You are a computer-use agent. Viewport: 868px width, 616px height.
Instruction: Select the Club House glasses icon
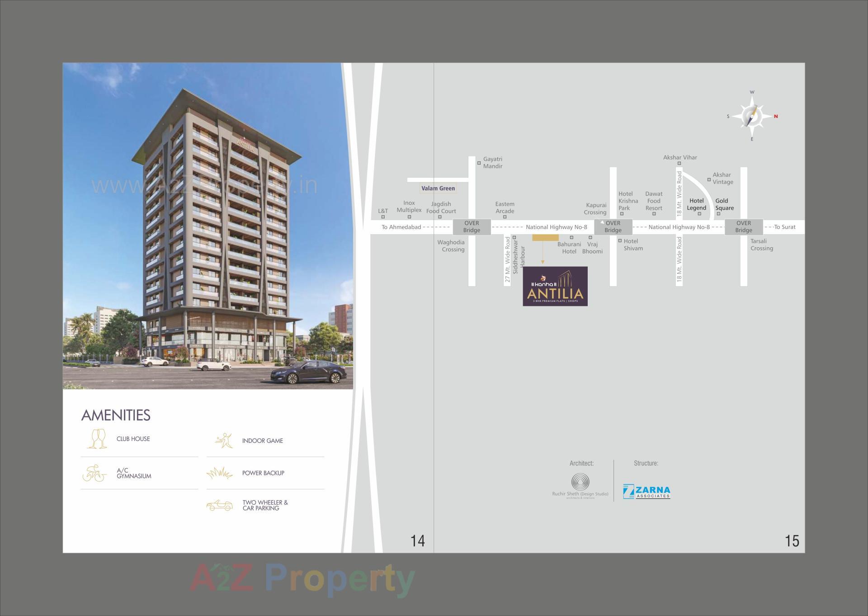pos(96,438)
